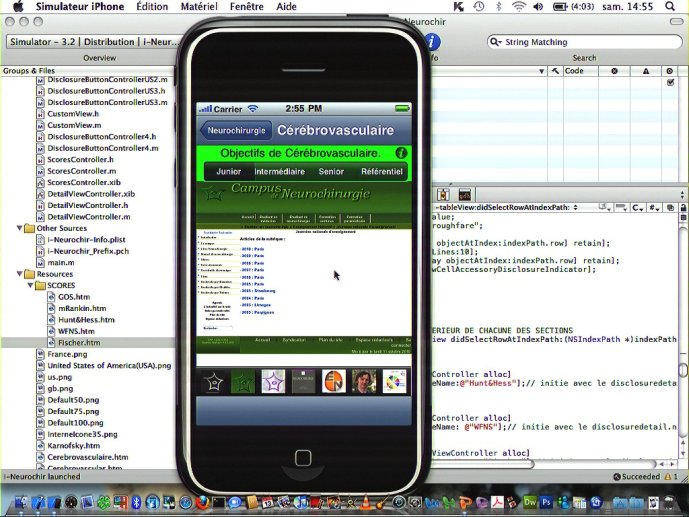
Task: Click the String Matching search field
Action: coord(585,42)
